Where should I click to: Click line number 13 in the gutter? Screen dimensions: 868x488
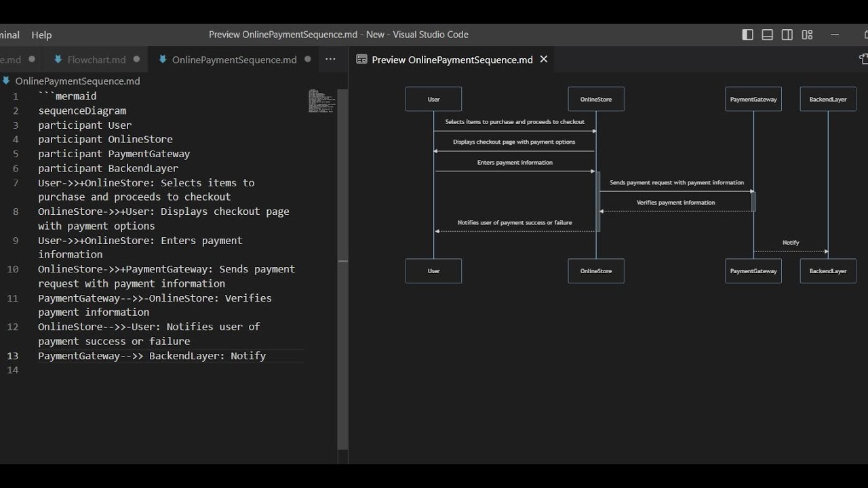pos(13,356)
